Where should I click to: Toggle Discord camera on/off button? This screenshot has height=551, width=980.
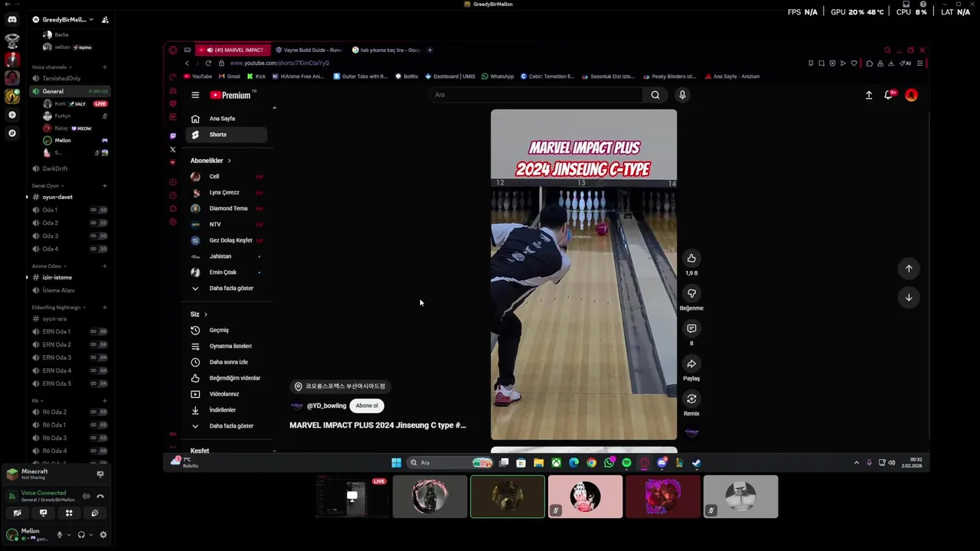(x=17, y=513)
